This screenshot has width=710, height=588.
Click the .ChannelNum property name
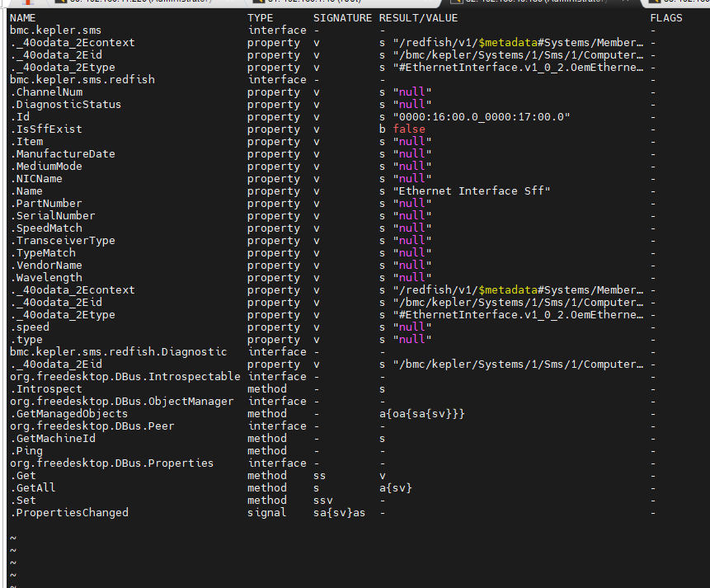coord(46,92)
